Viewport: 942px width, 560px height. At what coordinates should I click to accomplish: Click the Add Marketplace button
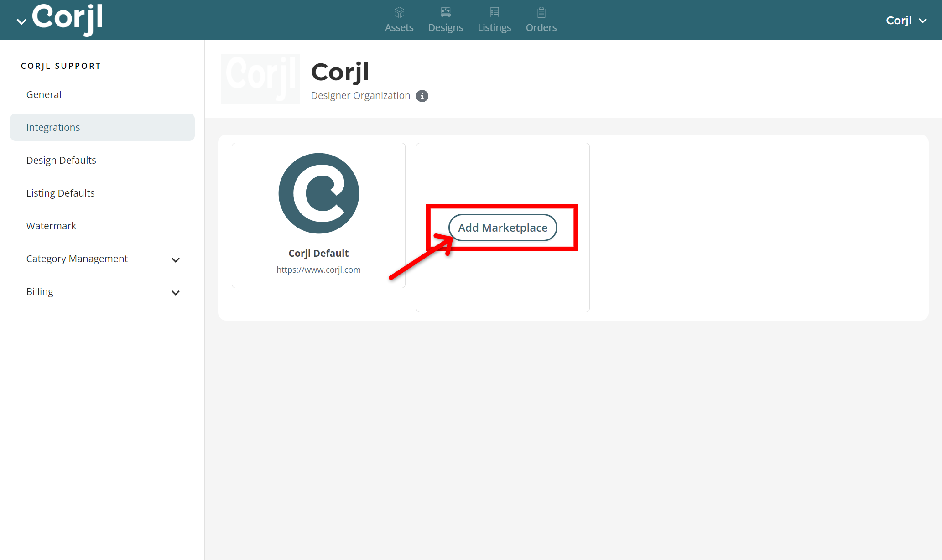(503, 228)
